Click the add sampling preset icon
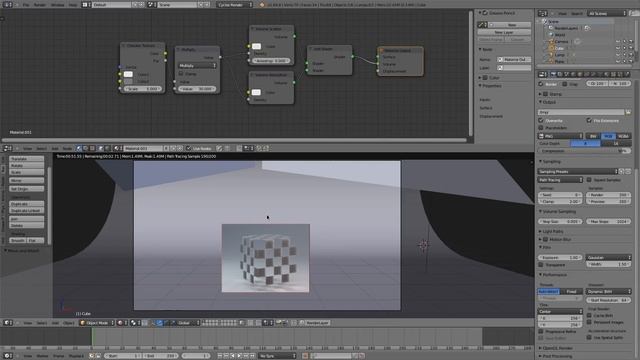640x360 pixels. pyautogui.click(x=621, y=171)
